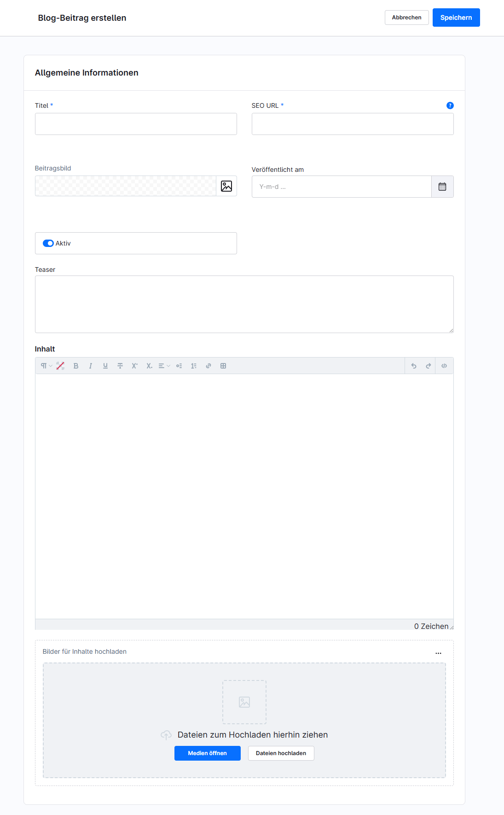Insert an ordered numbered list
This screenshot has height=815, width=504.
click(x=194, y=366)
